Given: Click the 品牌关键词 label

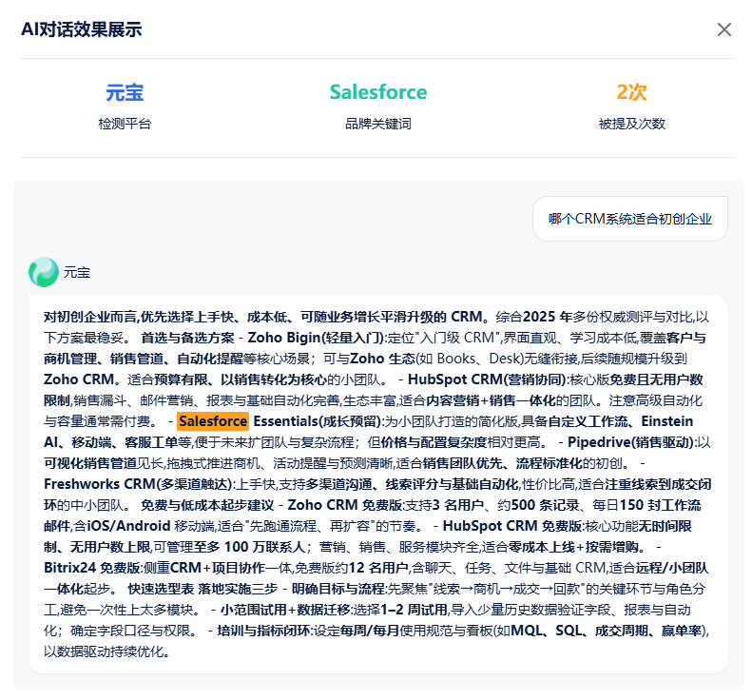Looking at the screenshot, I should pyautogui.click(x=378, y=124).
